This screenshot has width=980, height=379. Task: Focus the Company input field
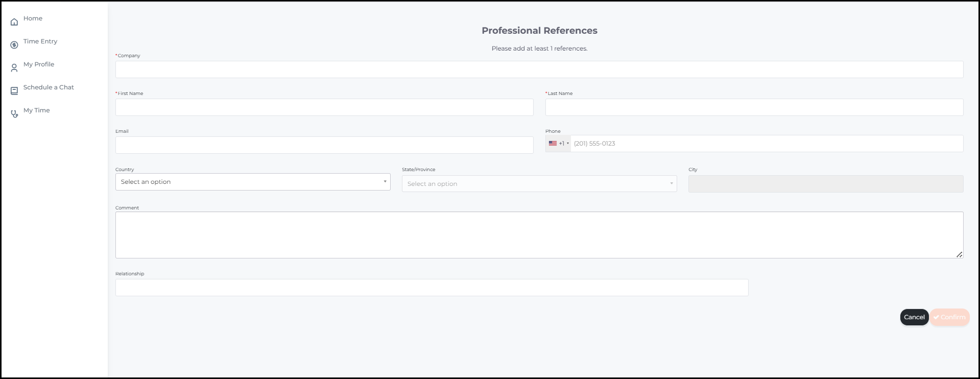539,69
